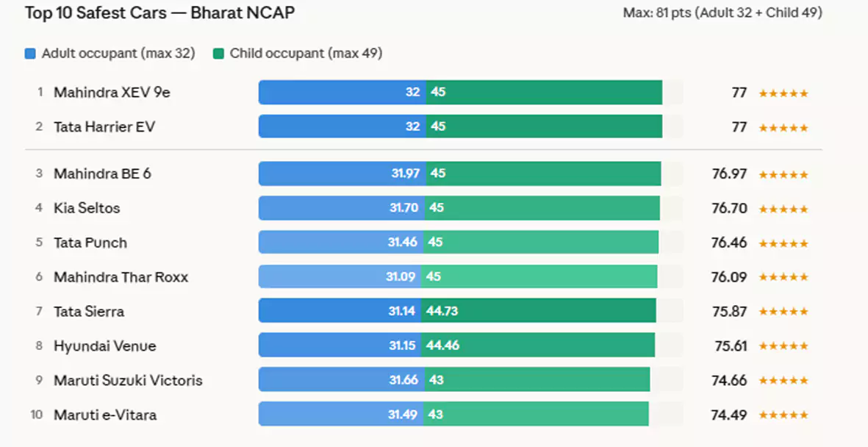Click the green Child occupant legend swatch
The width and height of the screenshot is (868, 447).
tap(218, 54)
